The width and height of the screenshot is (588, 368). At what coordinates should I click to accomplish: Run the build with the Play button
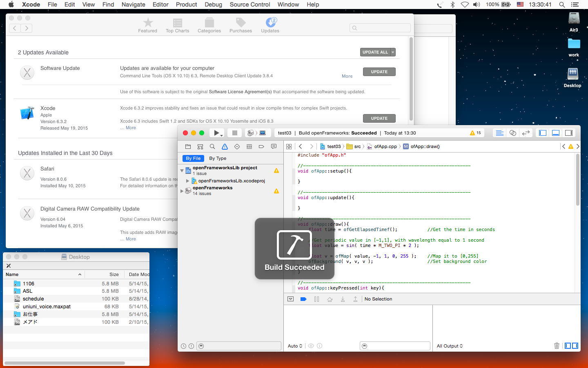click(x=216, y=133)
